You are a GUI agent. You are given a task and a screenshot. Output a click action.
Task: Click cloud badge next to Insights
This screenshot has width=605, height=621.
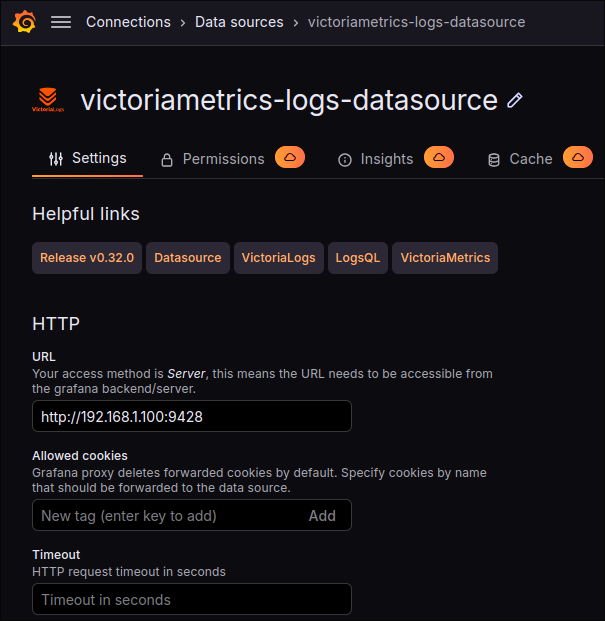pos(439,157)
